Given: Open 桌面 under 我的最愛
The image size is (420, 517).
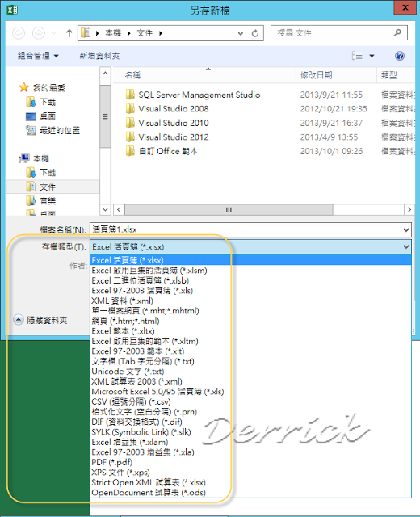Looking at the screenshot, I should pyautogui.click(x=48, y=116).
